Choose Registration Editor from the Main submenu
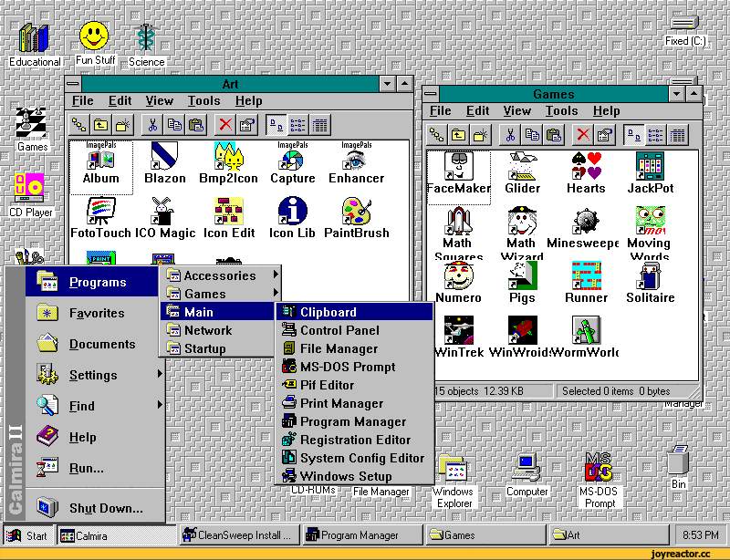The width and height of the screenshot is (730, 560). [355, 440]
